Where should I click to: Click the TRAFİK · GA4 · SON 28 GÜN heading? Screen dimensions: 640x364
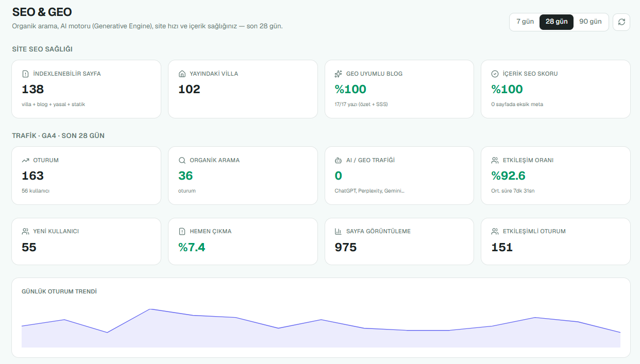58,135
